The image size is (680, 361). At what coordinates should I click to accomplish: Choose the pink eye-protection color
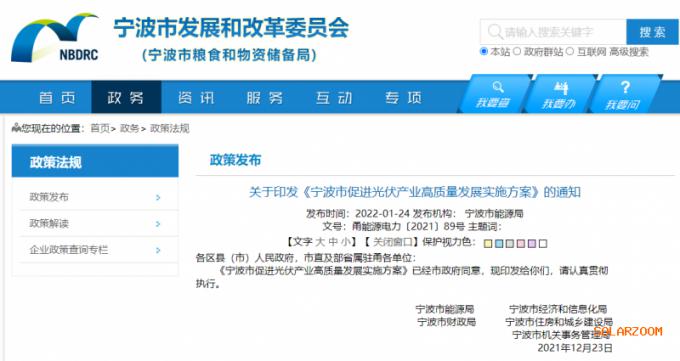[521, 243]
